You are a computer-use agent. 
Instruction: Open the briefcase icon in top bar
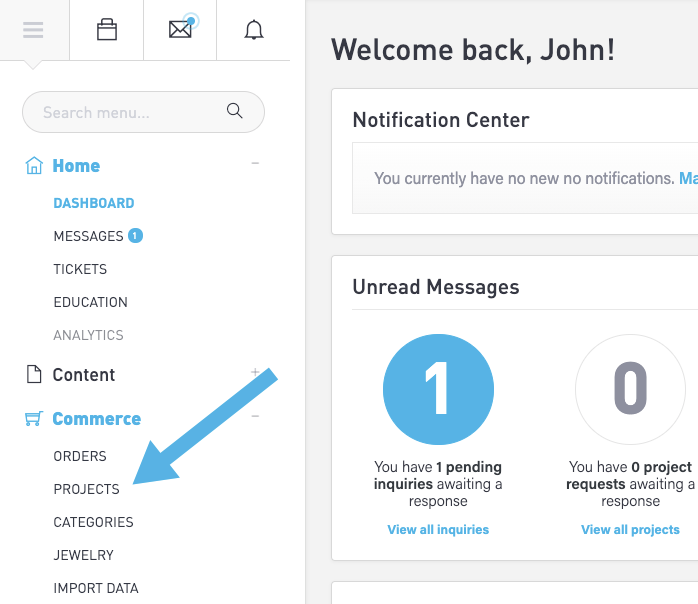click(x=107, y=30)
